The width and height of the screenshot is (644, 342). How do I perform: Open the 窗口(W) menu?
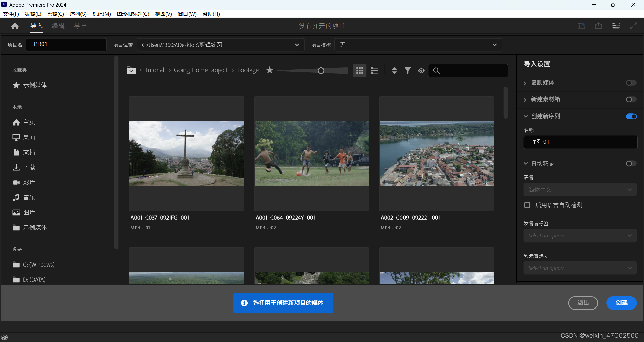click(187, 14)
